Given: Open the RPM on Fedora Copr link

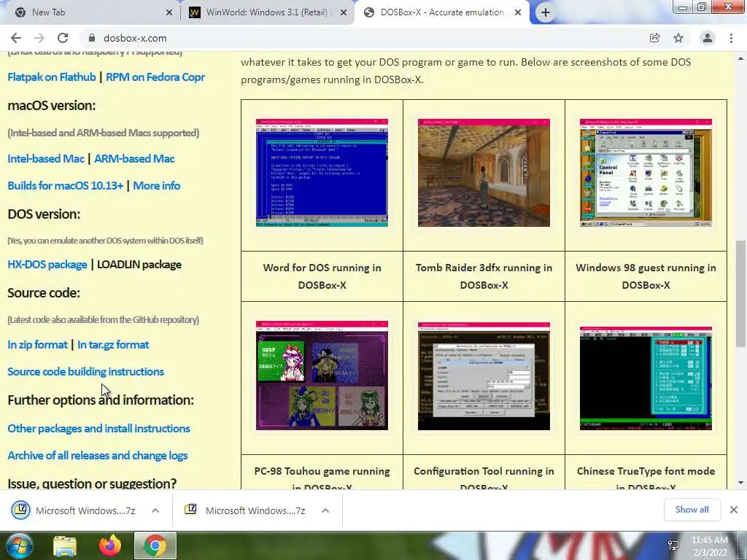Looking at the screenshot, I should [155, 77].
